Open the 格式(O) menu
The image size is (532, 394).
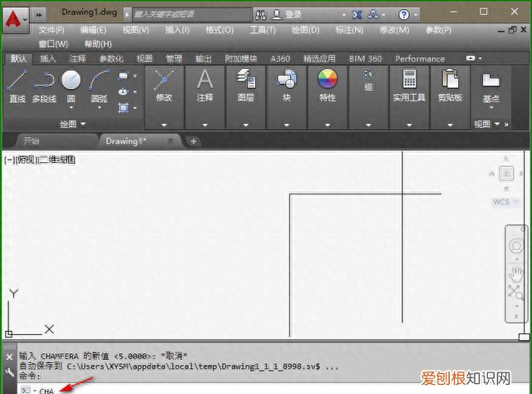click(x=219, y=30)
